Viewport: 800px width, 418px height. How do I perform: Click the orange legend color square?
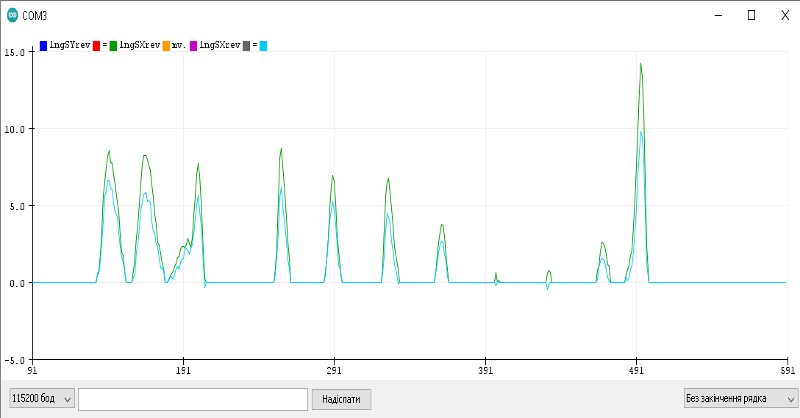click(166, 45)
